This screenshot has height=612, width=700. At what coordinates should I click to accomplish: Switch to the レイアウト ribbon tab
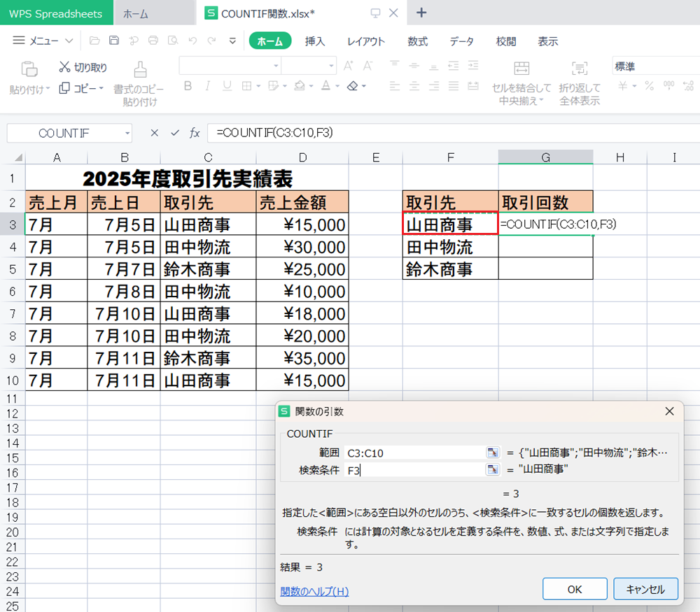[366, 41]
